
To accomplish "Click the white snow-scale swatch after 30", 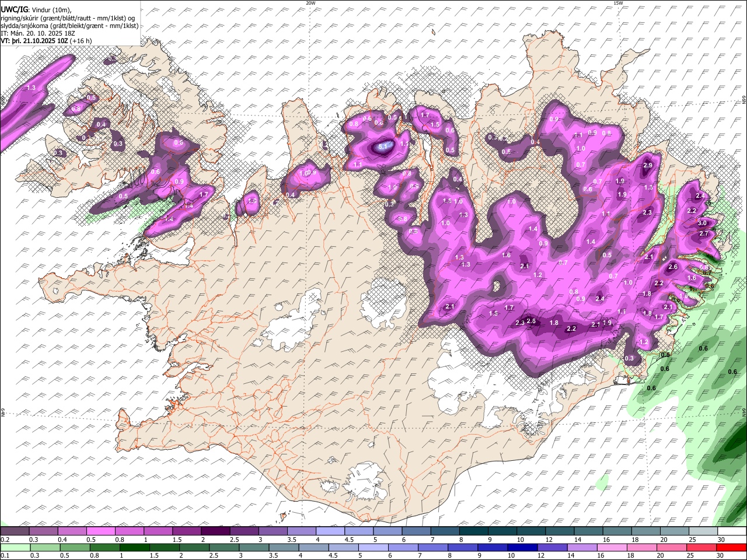I will [732, 531].
